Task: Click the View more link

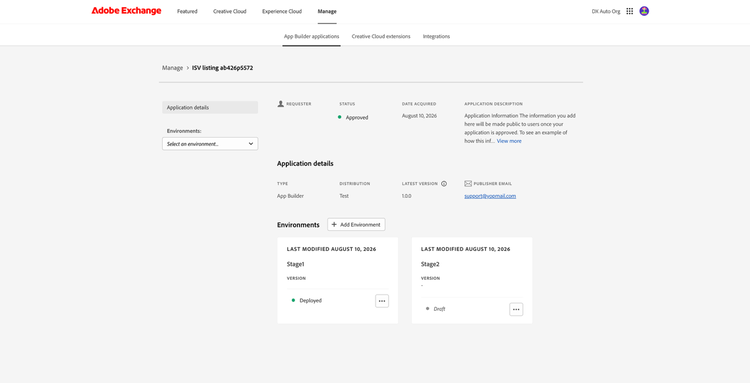Action: pyautogui.click(x=509, y=141)
